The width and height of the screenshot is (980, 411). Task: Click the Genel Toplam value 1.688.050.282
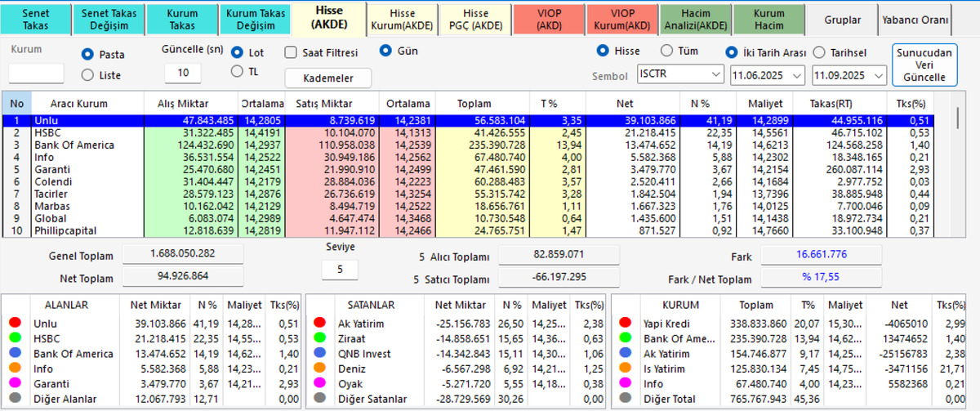(184, 254)
